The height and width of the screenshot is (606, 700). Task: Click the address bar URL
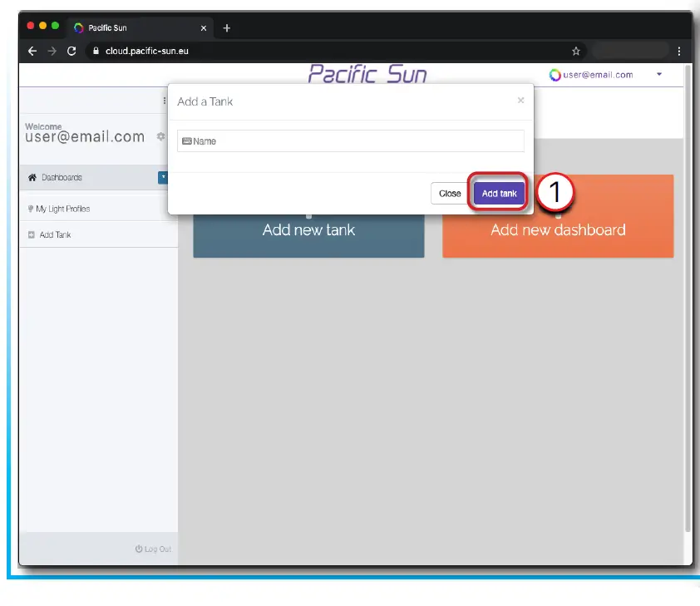(x=147, y=52)
